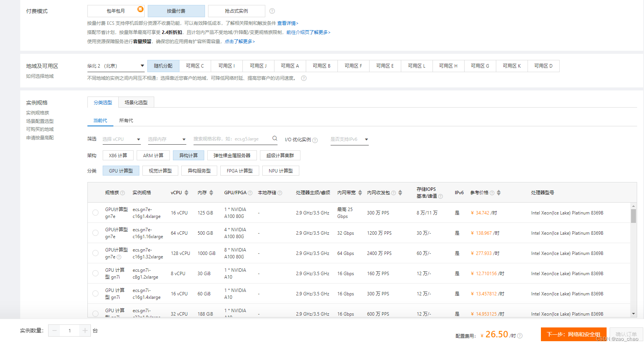Sort the table by 内网带宽

point(360,193)
